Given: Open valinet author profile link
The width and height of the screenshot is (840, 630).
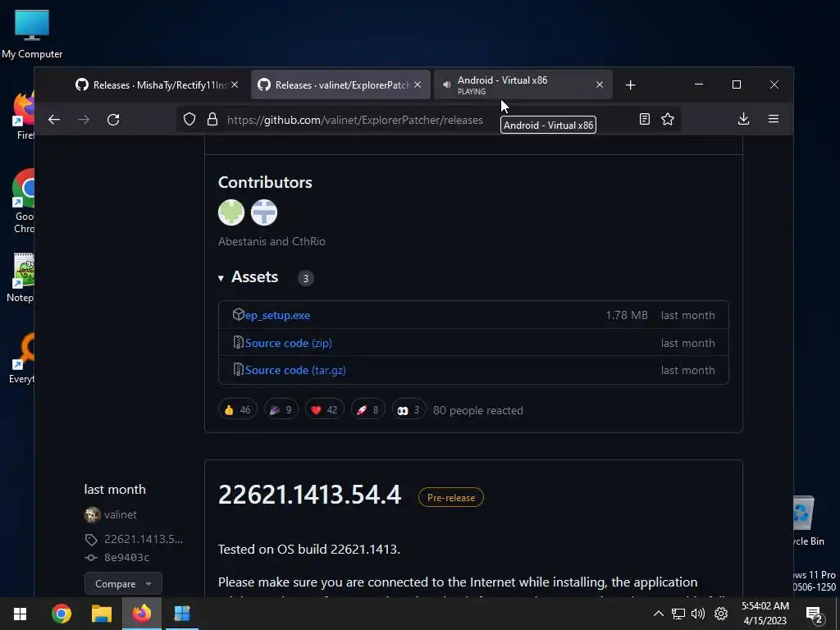Looking at the screenshot, I should pyautogui.click(x=121, y=515).
